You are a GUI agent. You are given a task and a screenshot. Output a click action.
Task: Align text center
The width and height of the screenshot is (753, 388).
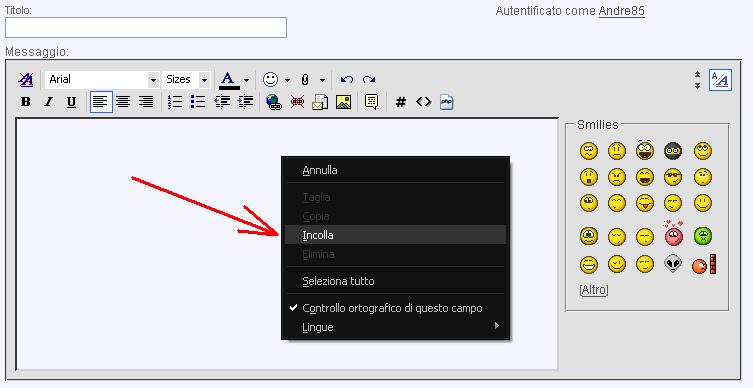tap(124, 102)
